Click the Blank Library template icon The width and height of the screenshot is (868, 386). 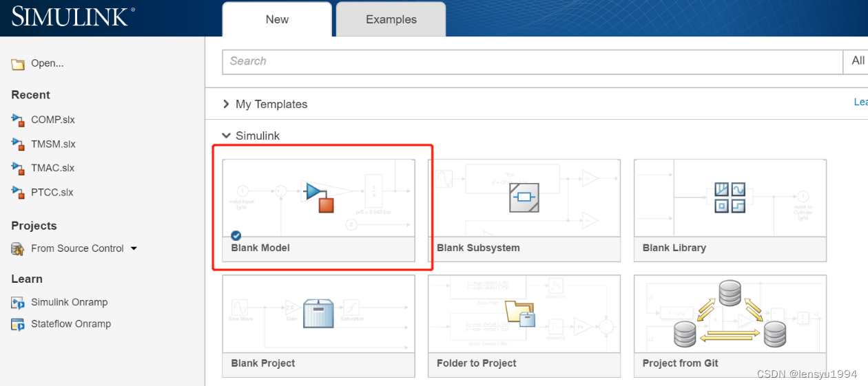(730, 198)
